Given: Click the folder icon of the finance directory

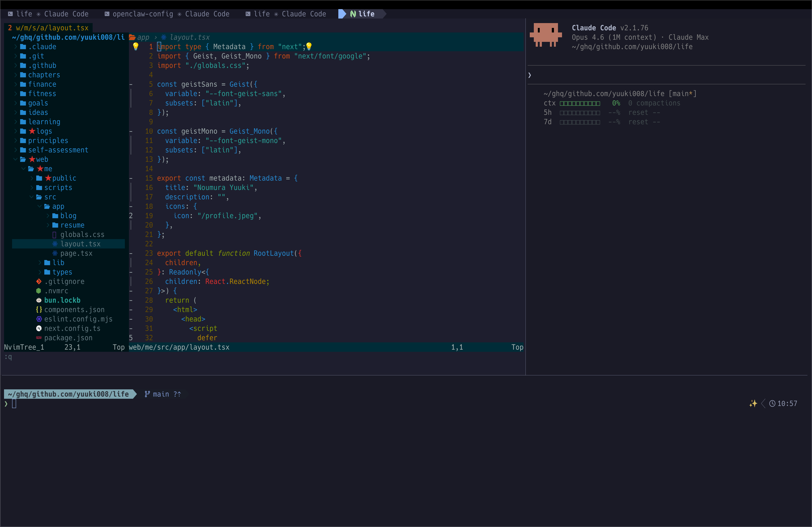Looking at the screenshot, I should (23, 84).
